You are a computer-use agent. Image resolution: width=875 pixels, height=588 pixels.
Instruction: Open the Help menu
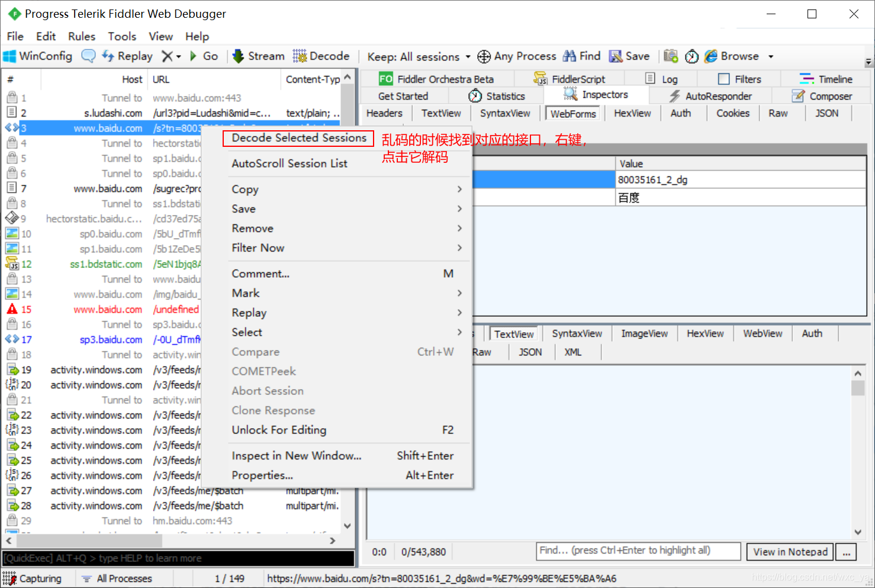(197, 36)
